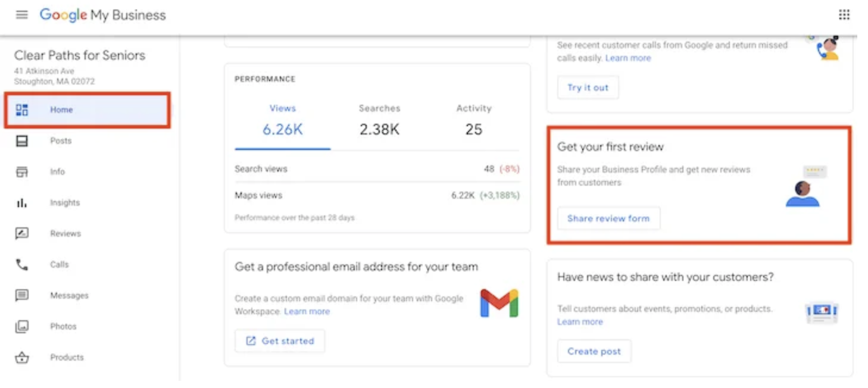Image resolution: width=868 pixels, height=388 pixels.
Task: Click the Products basket icon
Action: (22, 358)
